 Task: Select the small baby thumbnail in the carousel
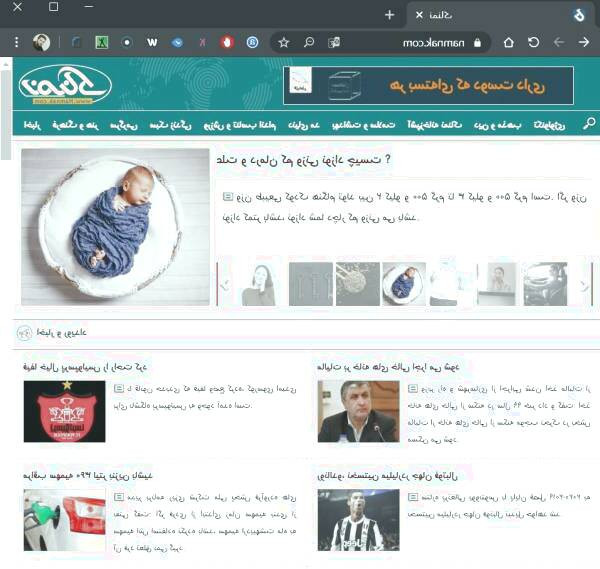click(403, 283)
